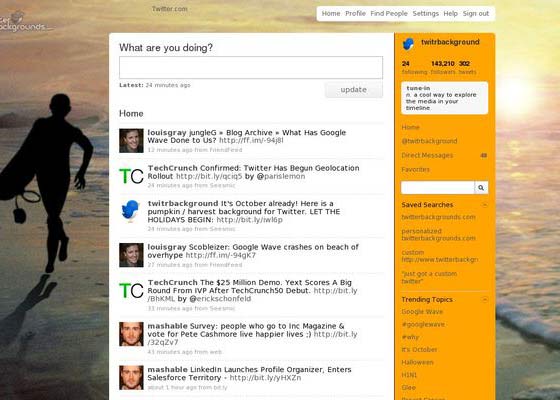Open twitrbackground blue bird avatar in sidebar
The height and width of the screenshot is (400, 560).
[x=409, y=44]
